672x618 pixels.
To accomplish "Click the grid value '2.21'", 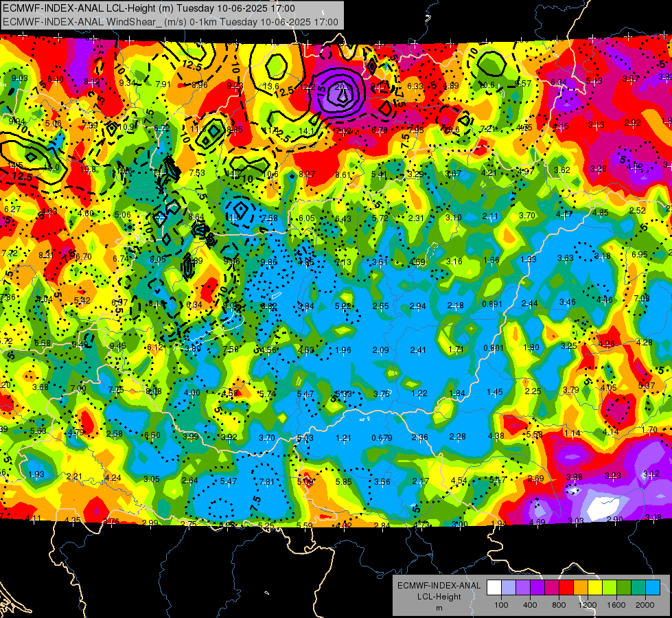I will pyautogui.click(x=74, y=477).
